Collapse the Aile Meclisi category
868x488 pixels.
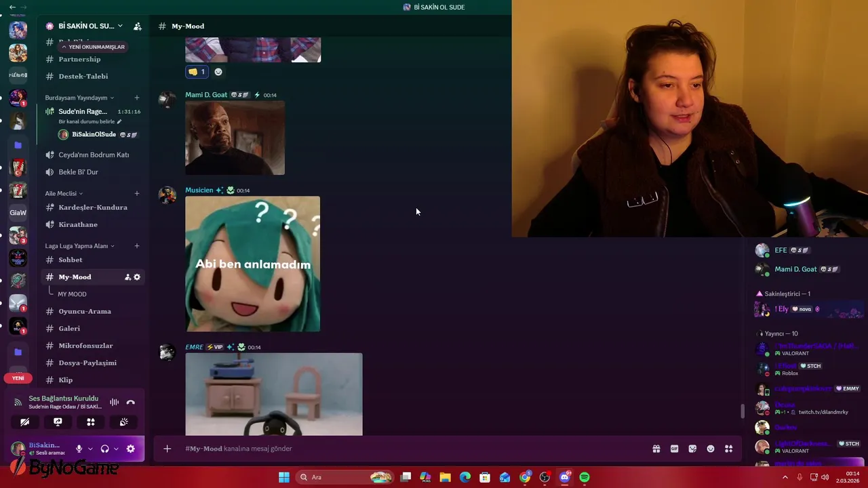pyautogui.click(x=64, y=194)
